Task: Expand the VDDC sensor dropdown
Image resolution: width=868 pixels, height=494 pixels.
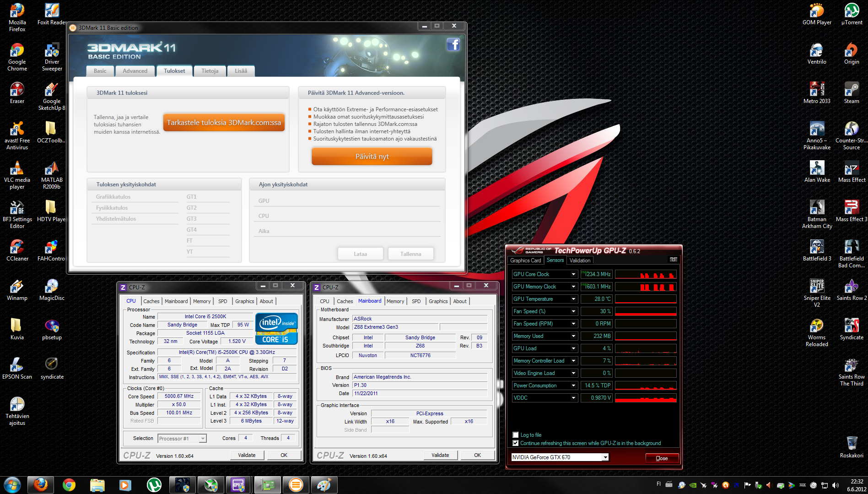Action: pos(573,398)
